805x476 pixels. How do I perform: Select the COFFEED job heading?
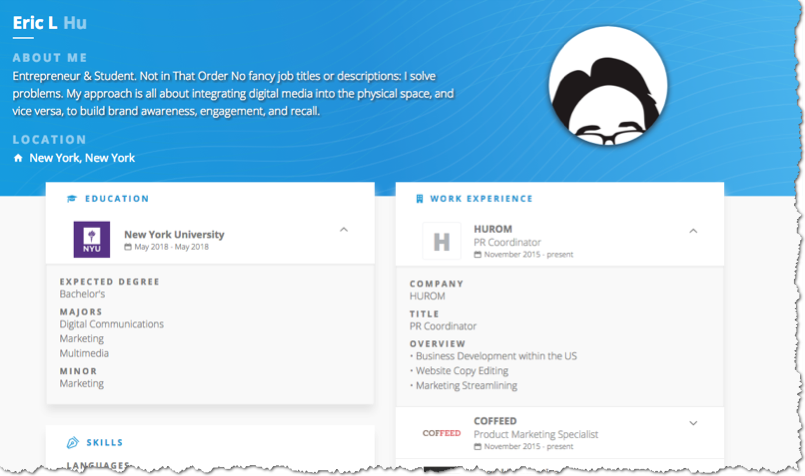(495, 421)
